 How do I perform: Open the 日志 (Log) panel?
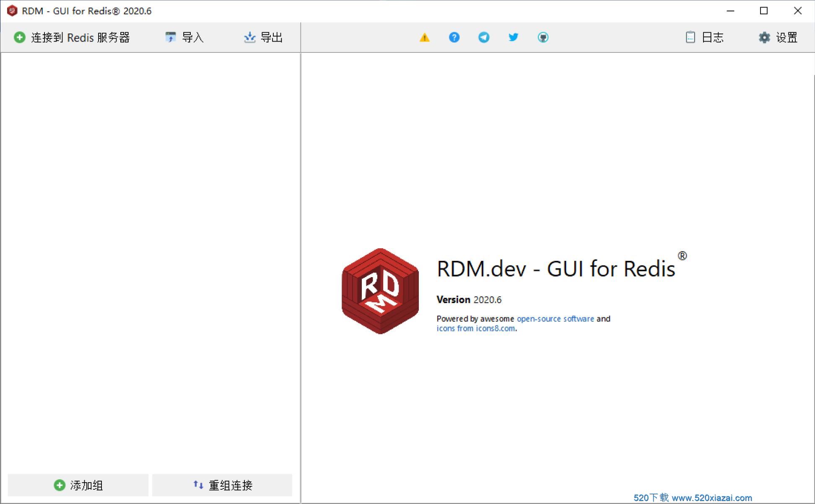coord(705,37)
